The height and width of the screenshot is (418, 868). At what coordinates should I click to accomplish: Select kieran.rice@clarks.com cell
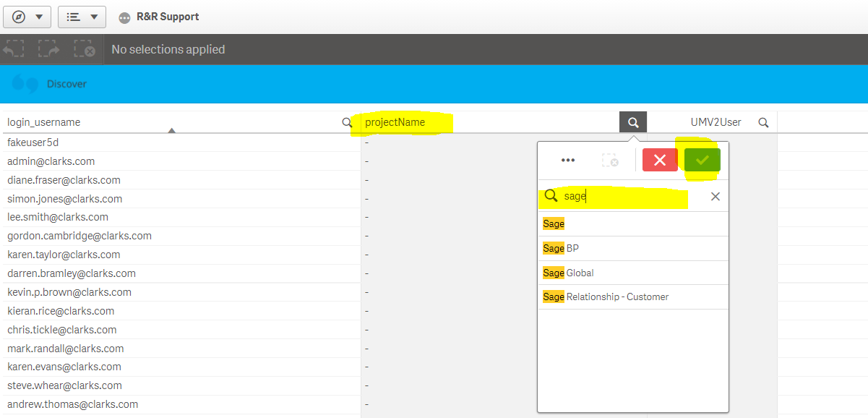pyautogui.click(x=180, y=311)
